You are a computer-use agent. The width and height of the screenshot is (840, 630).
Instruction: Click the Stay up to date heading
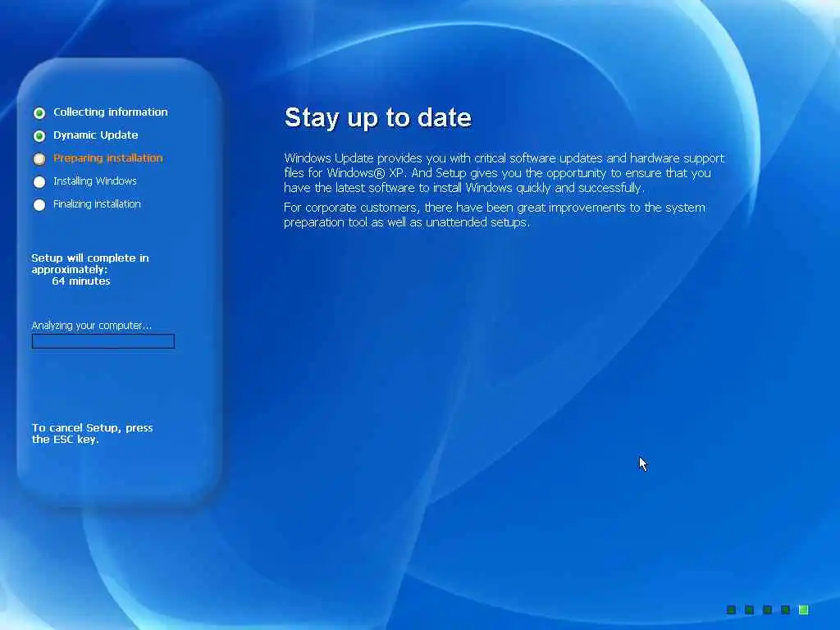[377, 117]
